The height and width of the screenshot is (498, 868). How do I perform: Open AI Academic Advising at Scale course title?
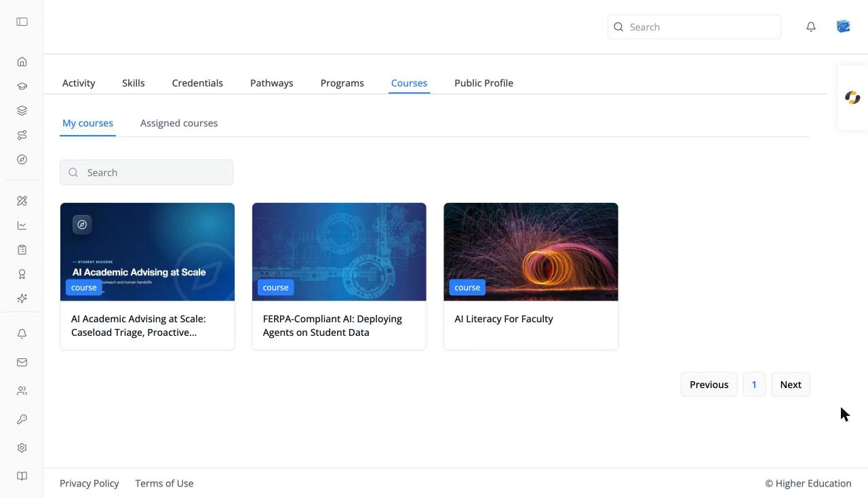pyautogui.click(x=138, y=326)
